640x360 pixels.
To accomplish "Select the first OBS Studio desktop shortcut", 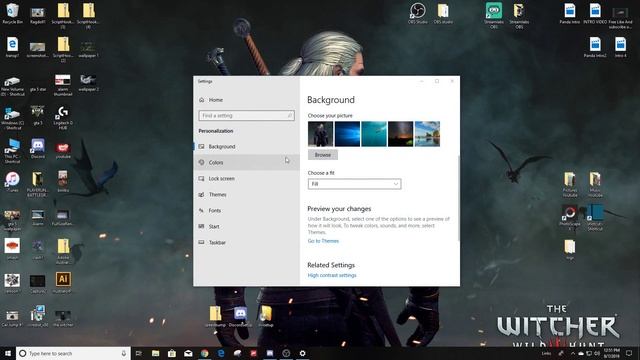I will (417, 13).
